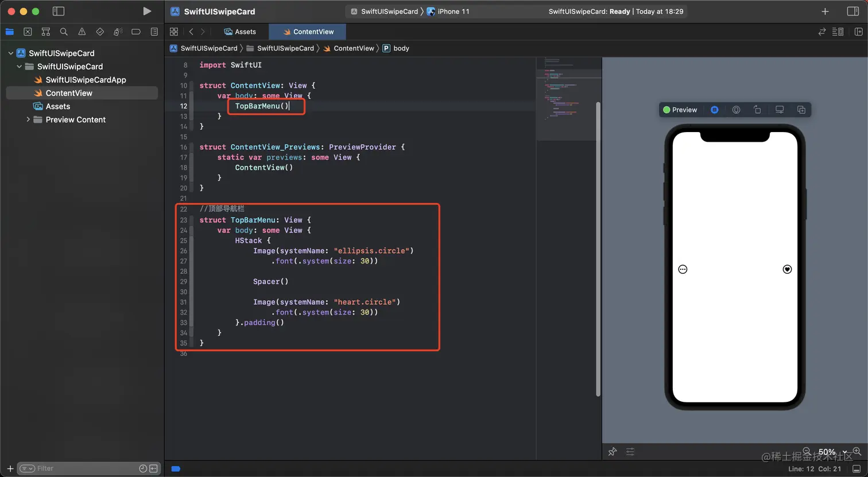868x477 pixels.
Task: Click the "Spacer()" code line
Action: click(x=270, y=281)
